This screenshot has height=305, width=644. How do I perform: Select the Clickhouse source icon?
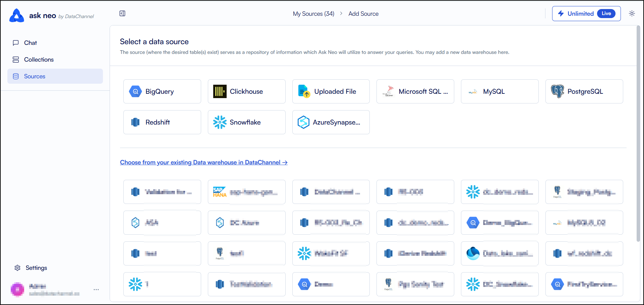point(220,91)
